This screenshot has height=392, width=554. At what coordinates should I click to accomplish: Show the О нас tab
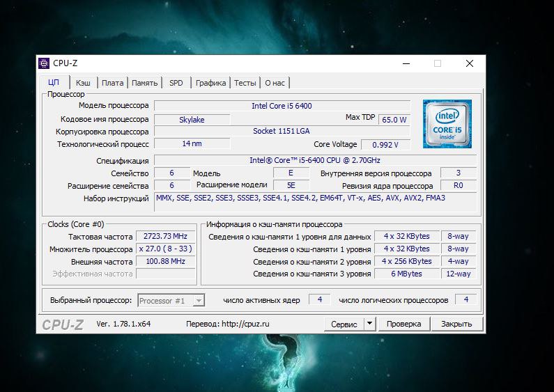(275, 83)
